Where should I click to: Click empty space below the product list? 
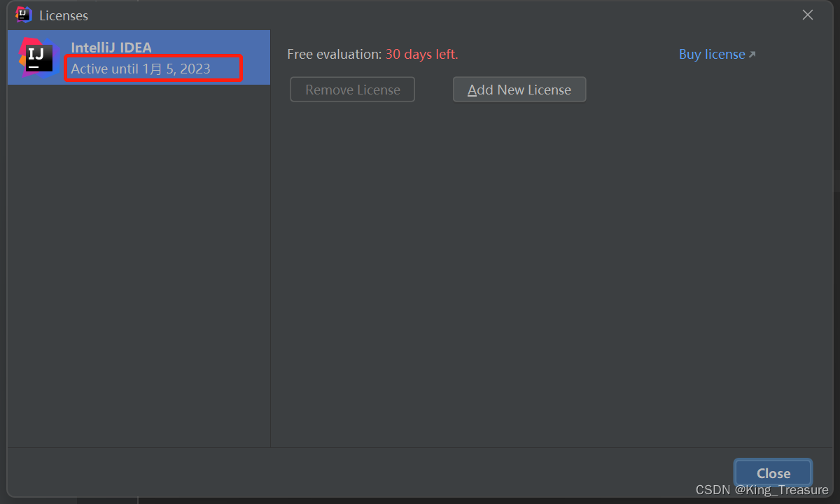point(139,266)
